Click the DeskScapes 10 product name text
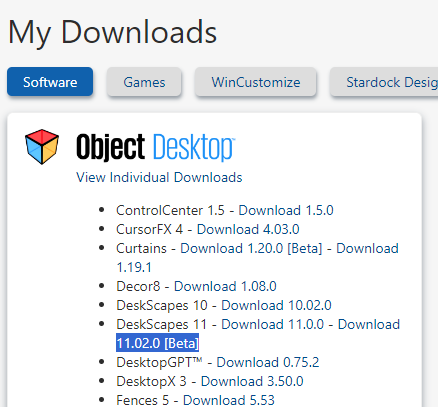Image resolution: width=438 pixels, height=407 pixels. (x=162, y=305)
